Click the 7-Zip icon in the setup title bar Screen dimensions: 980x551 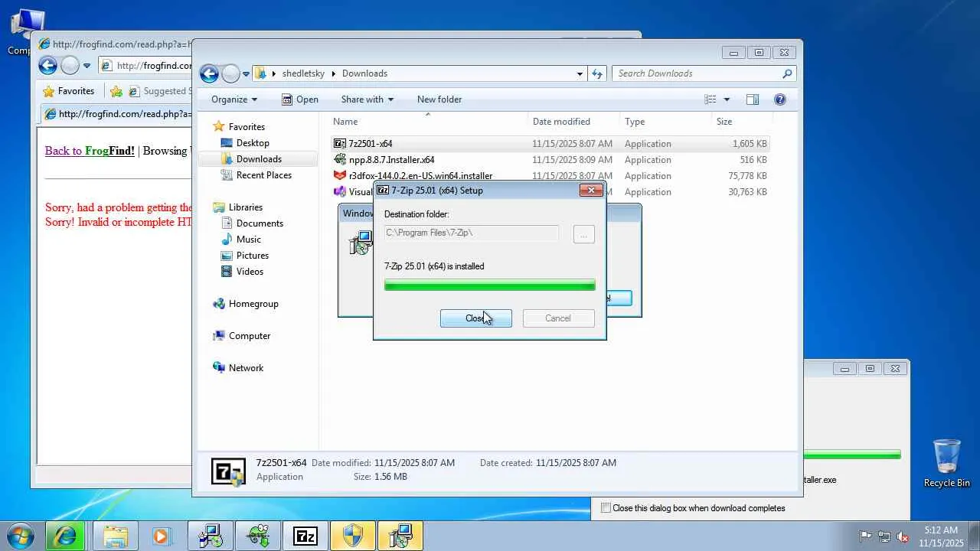click(x=383, y=191)
